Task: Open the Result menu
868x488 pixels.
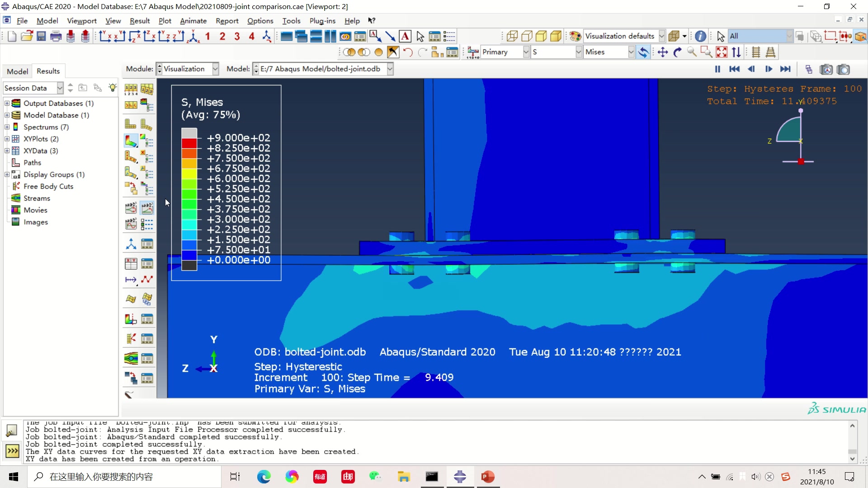Action: [x=139, y=21]
